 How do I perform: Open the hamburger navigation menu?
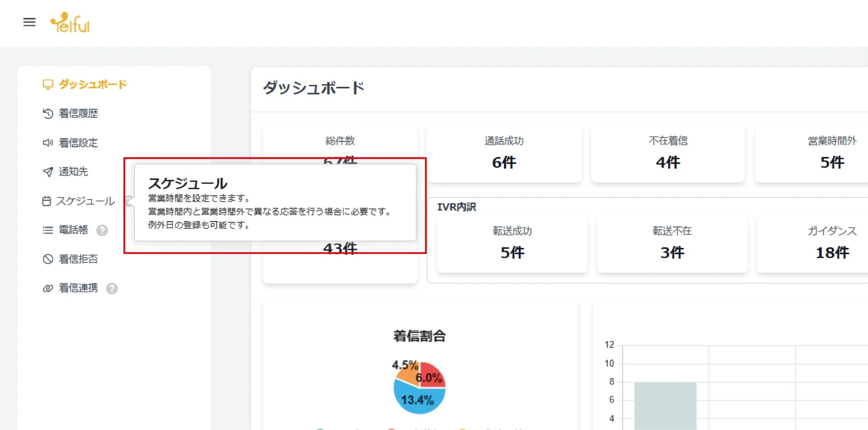(29, 22)
